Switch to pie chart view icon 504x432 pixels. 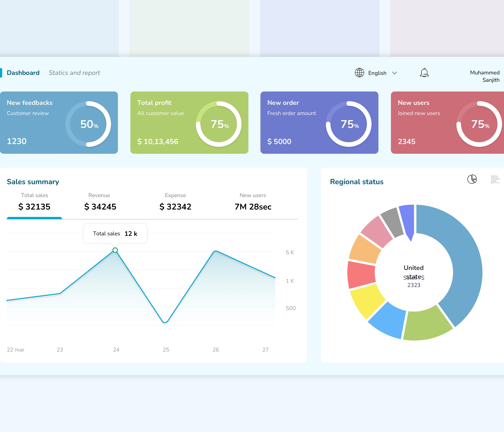pyautogui.click(x=472, y=179)
